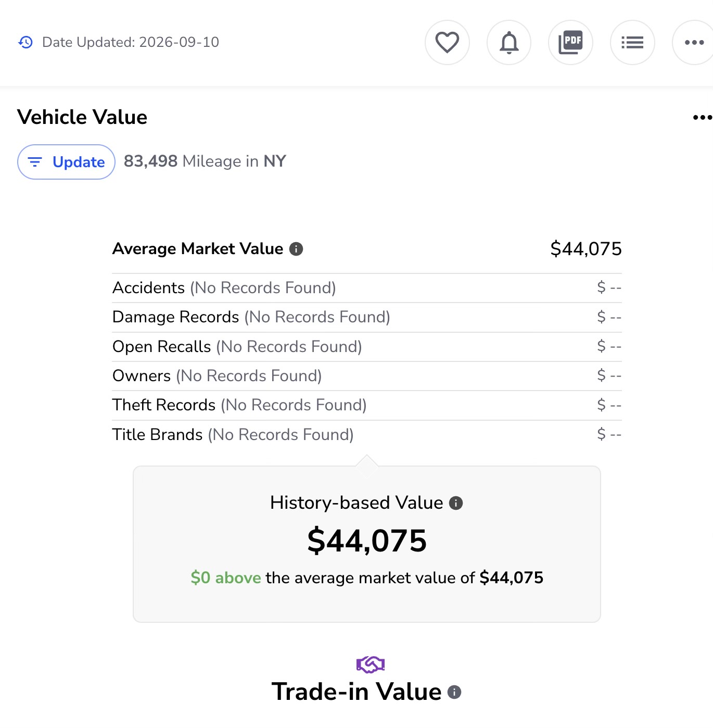Select the Title Brands row
This screenshot has height=728, width=713.
[367, 435]
